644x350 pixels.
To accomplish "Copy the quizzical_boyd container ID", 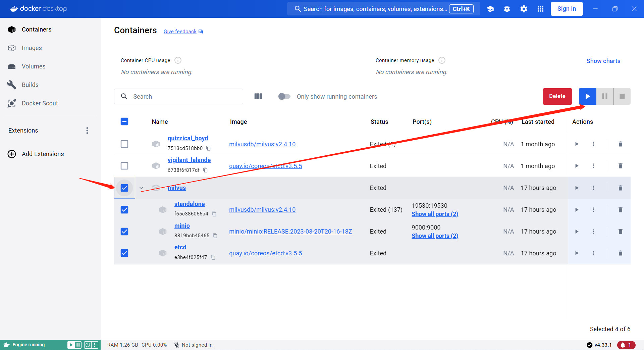I will coord(208,148).
